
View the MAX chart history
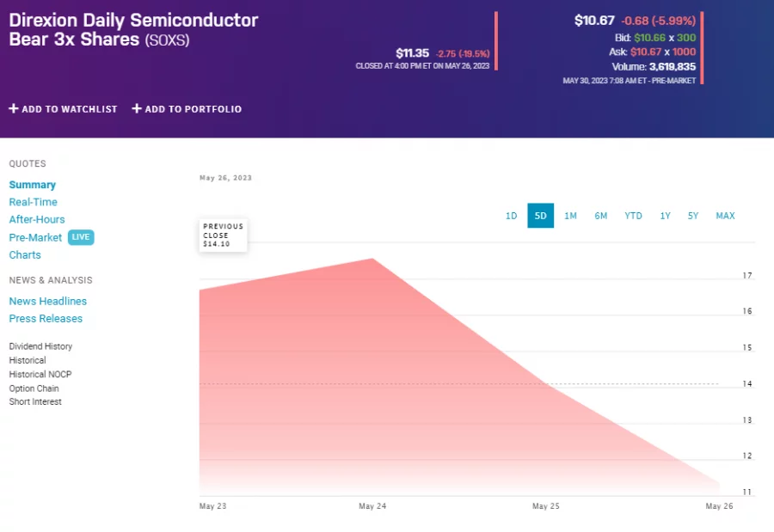(725, 216)
